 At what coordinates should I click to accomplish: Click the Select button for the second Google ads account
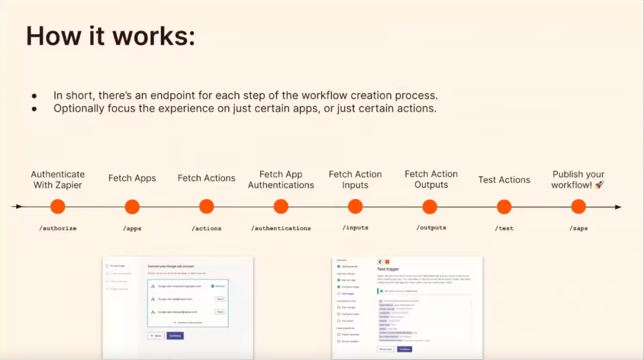[220, 299]
